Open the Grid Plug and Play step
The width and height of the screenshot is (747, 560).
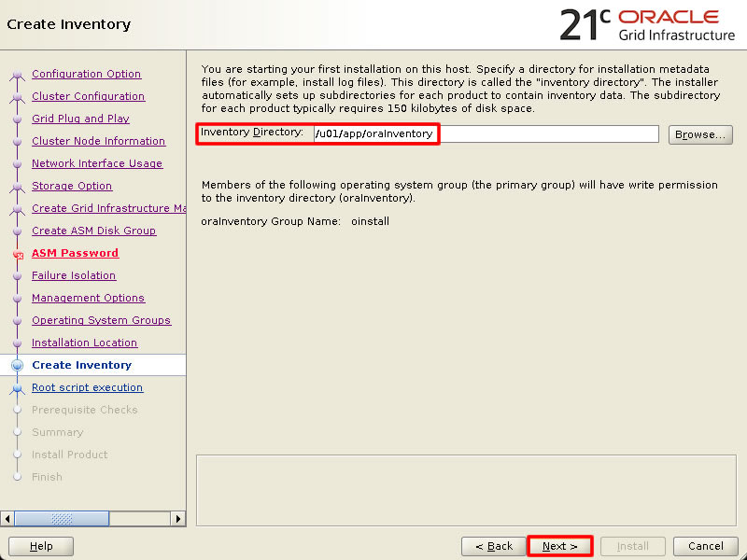click(80, 119)
